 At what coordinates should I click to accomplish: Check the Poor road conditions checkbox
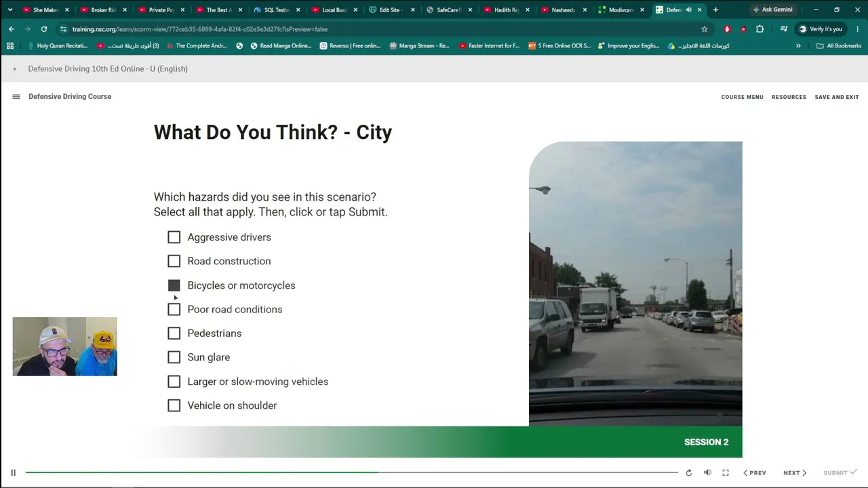174,309
